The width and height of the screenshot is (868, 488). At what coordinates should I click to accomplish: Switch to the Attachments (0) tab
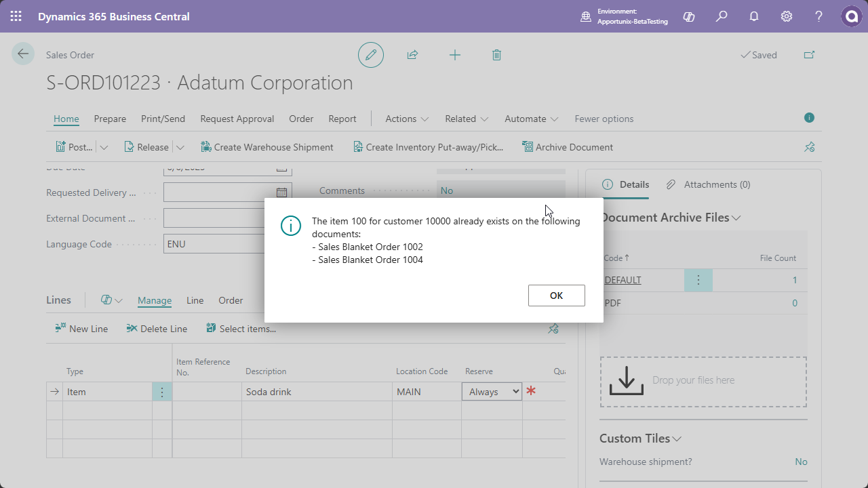pyautogui.click(x=709, y=184)
